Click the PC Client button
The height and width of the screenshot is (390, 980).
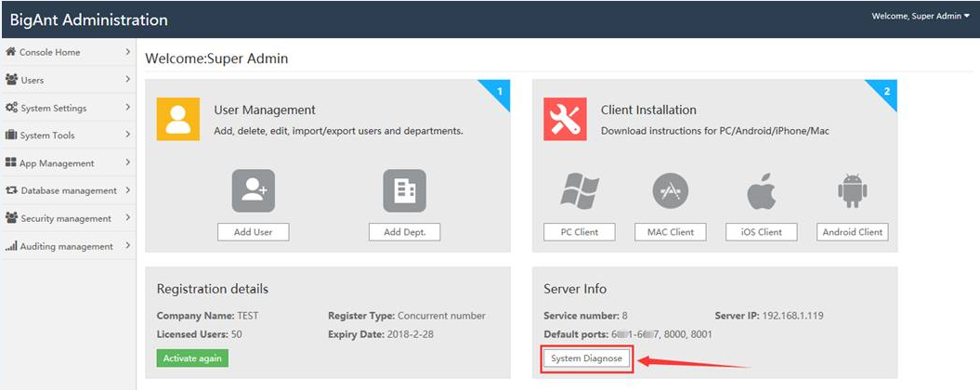(580, 232)
